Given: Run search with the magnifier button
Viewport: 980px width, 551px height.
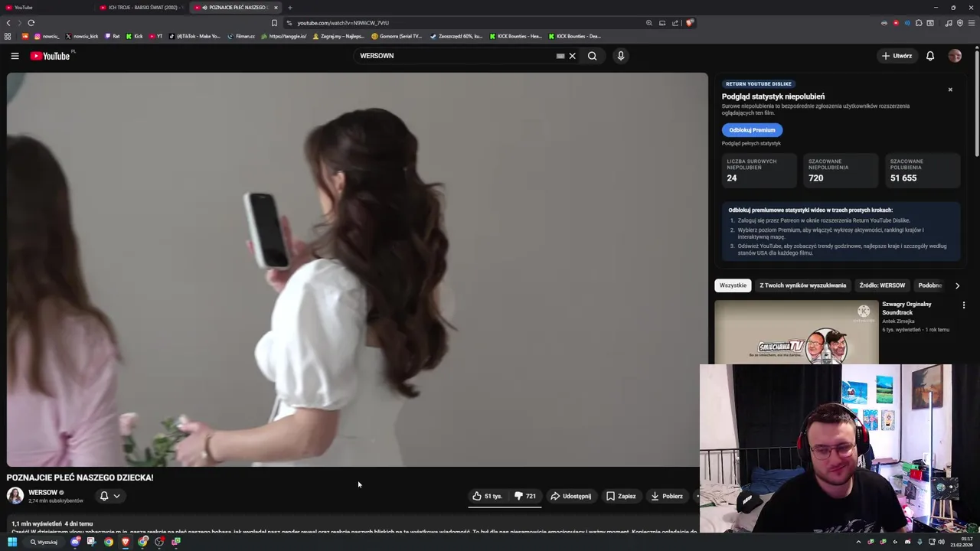Looking at the screenshot, I should click(593, 56).
